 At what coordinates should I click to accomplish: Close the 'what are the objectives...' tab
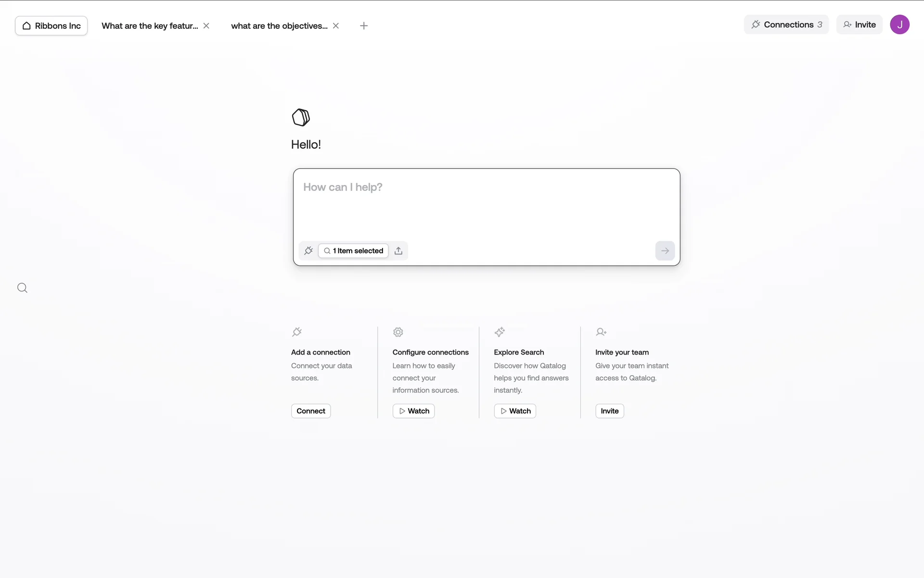tap(336, 26)
